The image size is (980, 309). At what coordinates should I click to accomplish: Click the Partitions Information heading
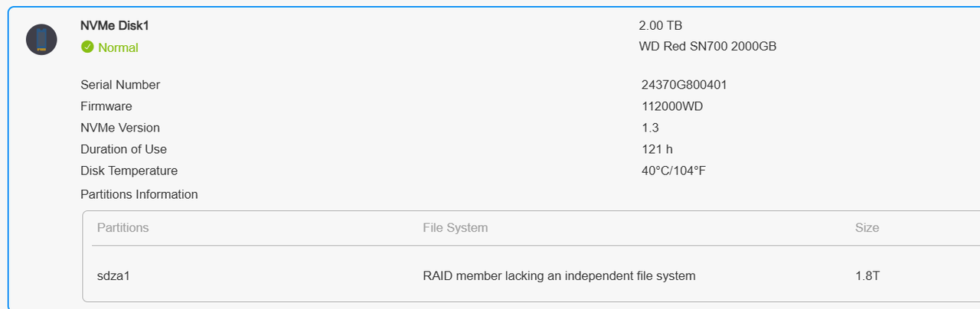pyautogui.click(x=139, y=194)
